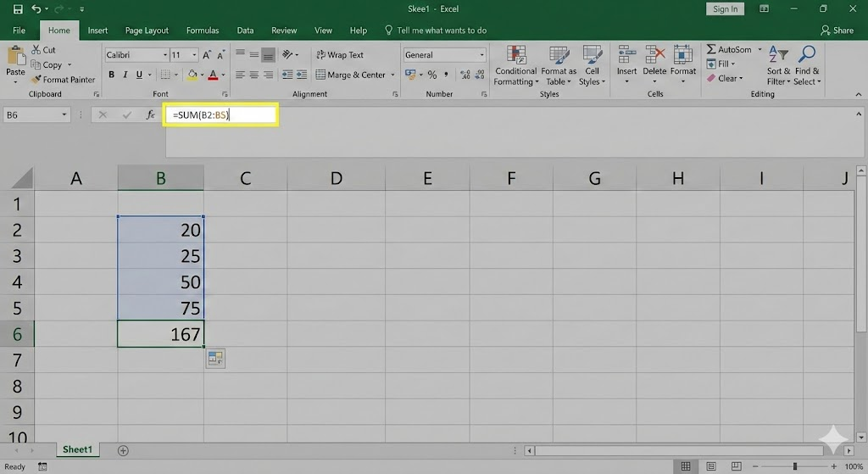868x474 pixels.
Task: Click the Paste clipboard icon
Action: pos(15,58)
